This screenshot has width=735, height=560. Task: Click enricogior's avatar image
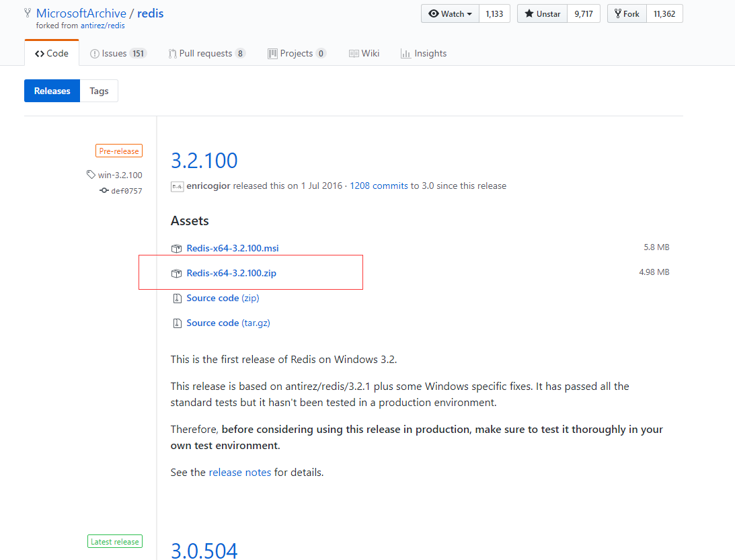point(177,186)
